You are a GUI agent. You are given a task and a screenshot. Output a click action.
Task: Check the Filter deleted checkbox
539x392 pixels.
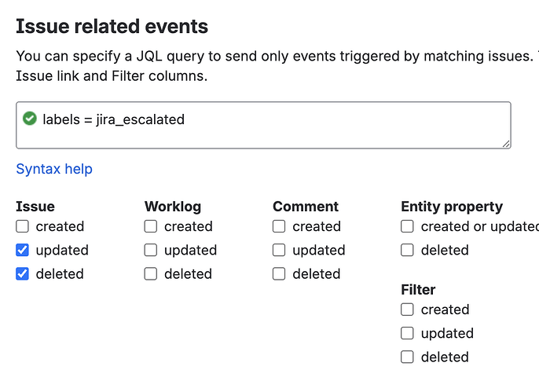(x=407, y=357)
